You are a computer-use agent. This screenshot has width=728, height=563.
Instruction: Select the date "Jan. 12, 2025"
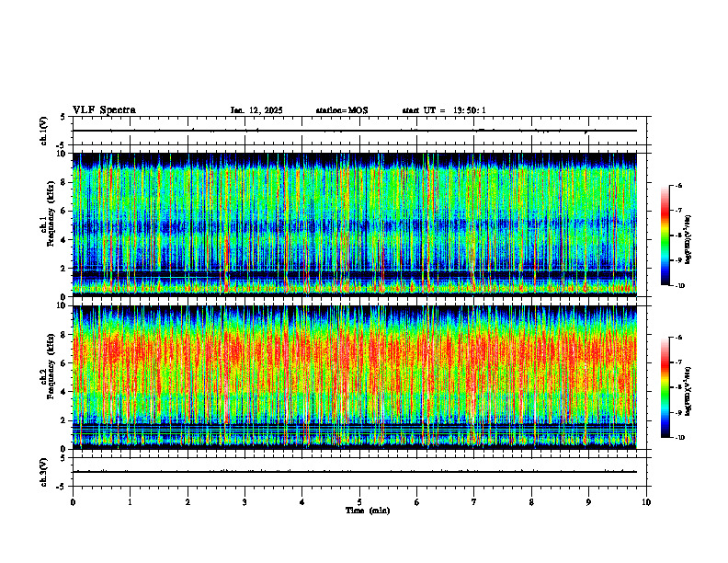[x=256, y=110]
